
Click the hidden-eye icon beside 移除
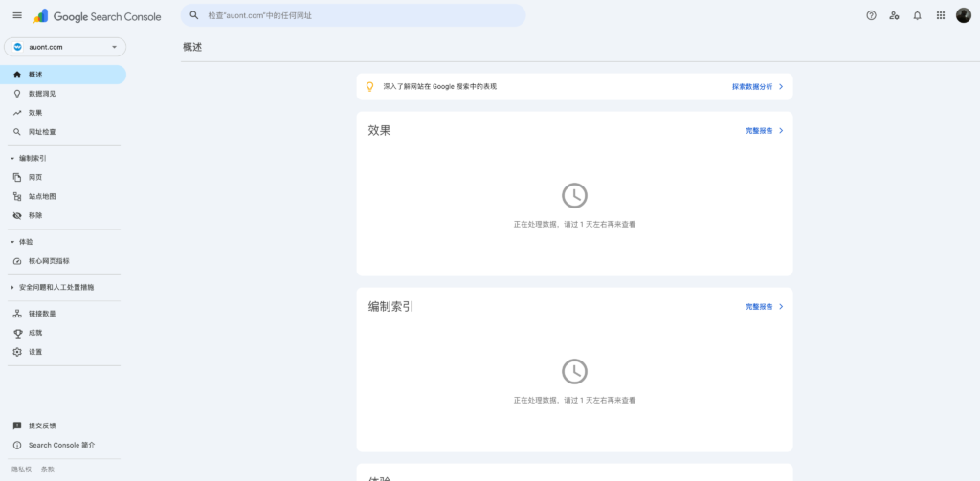pyautogui.click(x=17, y=215)
